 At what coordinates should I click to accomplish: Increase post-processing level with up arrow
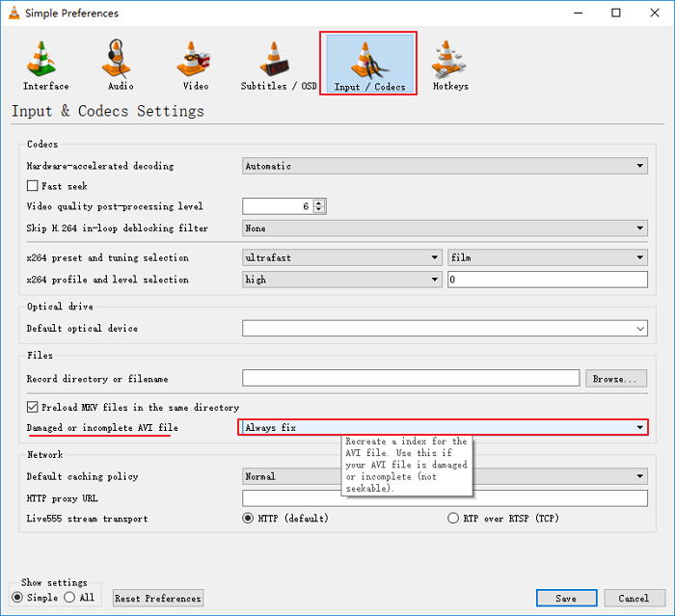319,202
